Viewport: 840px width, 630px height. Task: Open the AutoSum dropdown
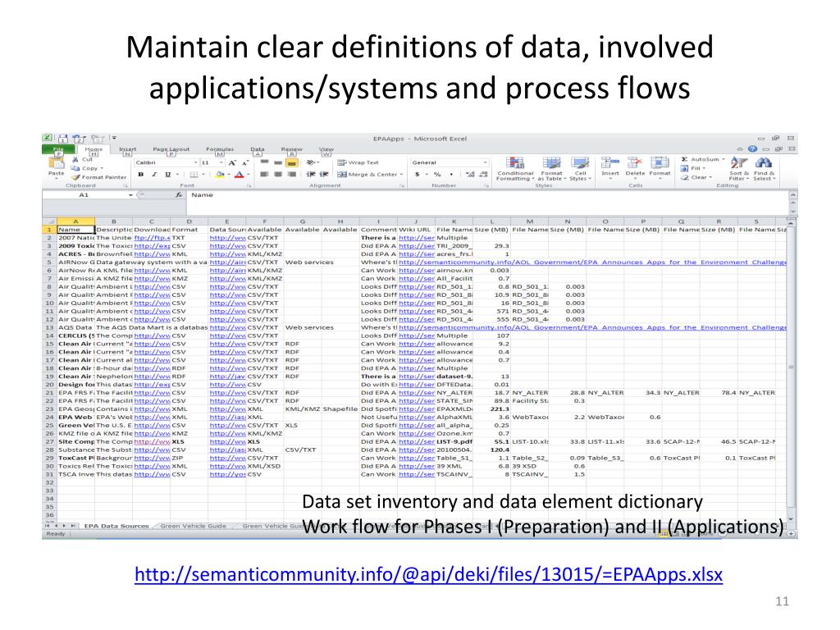coord(724,160)
